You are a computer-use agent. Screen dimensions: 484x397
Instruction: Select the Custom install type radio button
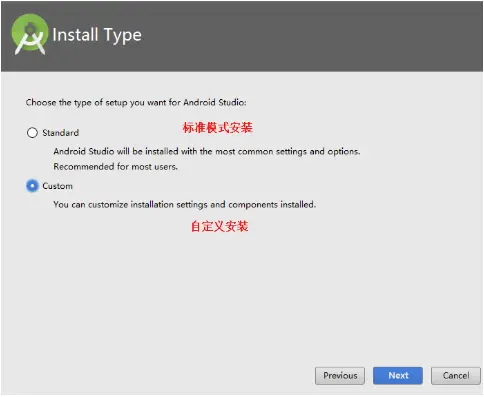(32, 186)
